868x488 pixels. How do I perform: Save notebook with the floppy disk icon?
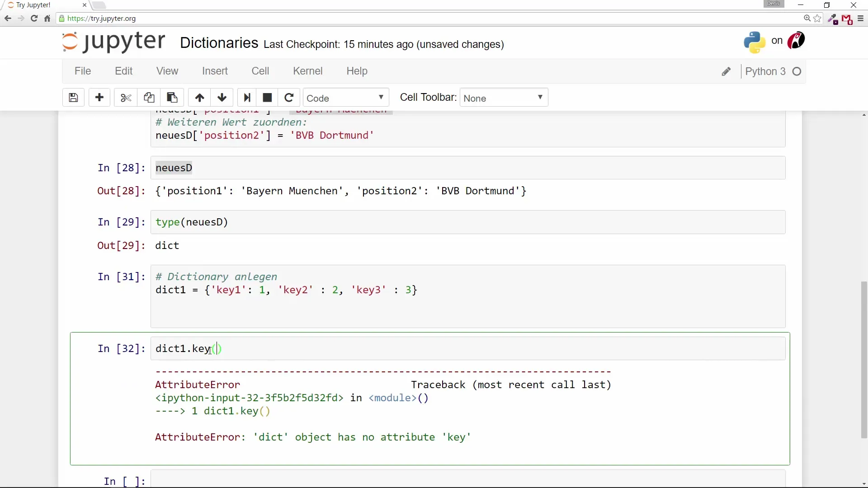tap(73, 98)
